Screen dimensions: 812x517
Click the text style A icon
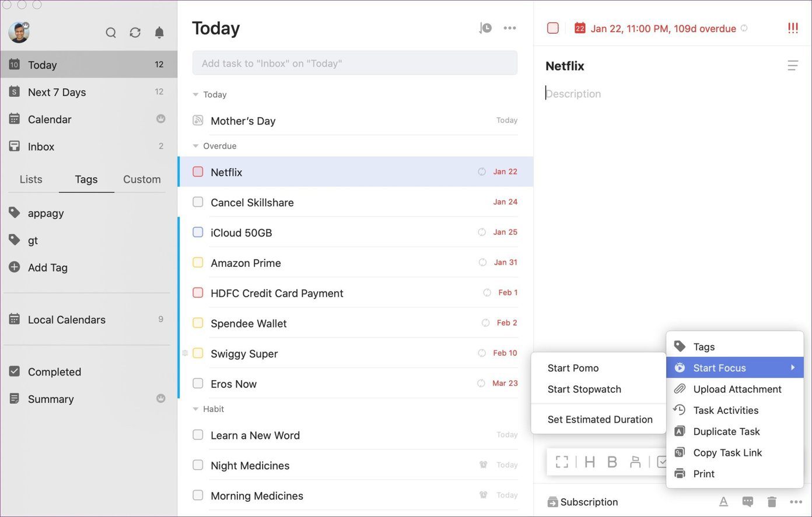coord(723,502)
